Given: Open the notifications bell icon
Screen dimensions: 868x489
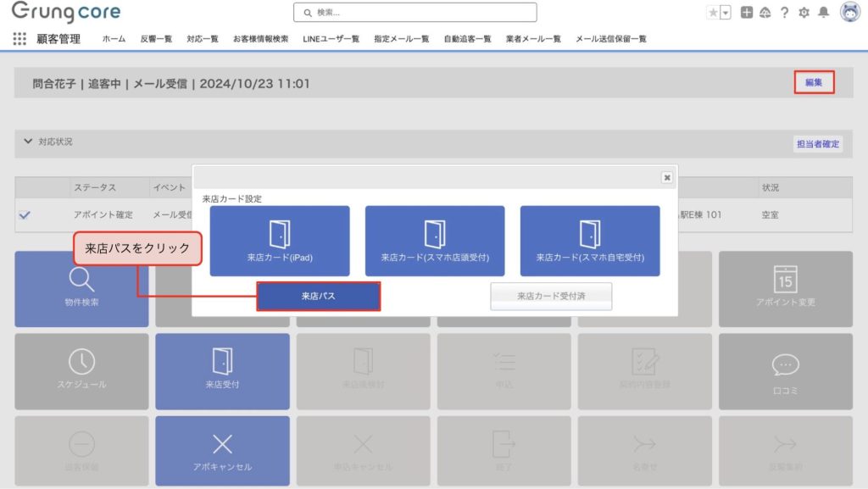Looking at the screenshot, I should (823, 13).
